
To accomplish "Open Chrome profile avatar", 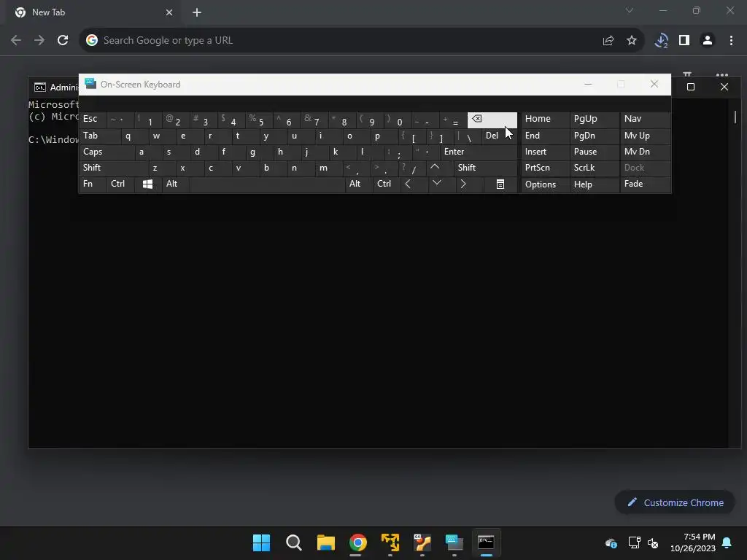I will pos(708,41).
